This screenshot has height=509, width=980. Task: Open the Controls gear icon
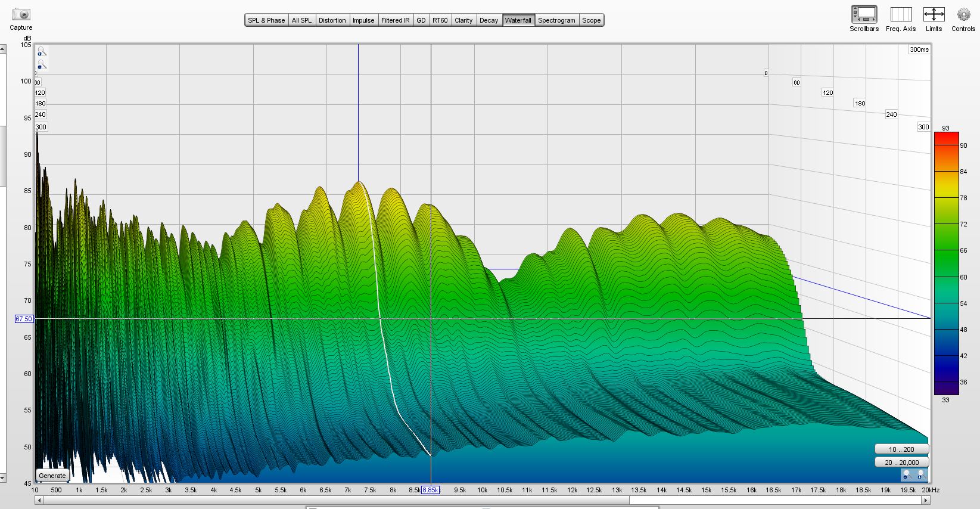[963, 14]
